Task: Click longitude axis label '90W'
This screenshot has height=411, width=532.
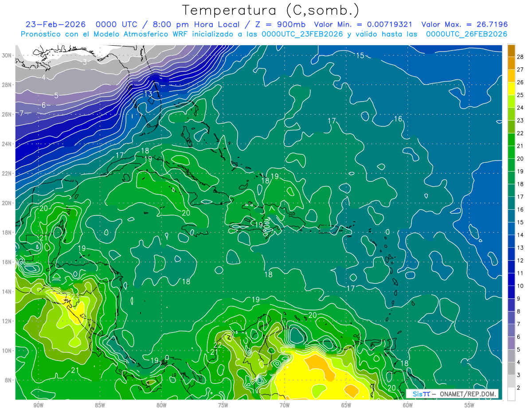Action: [x=38, y=405]
